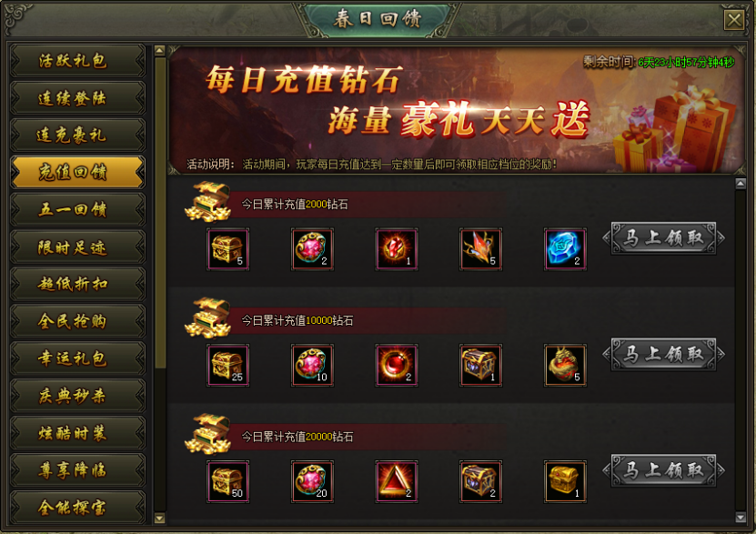Open the 超低折扣 tab
This screenshot has height=534, width=756.
[77, 284]
